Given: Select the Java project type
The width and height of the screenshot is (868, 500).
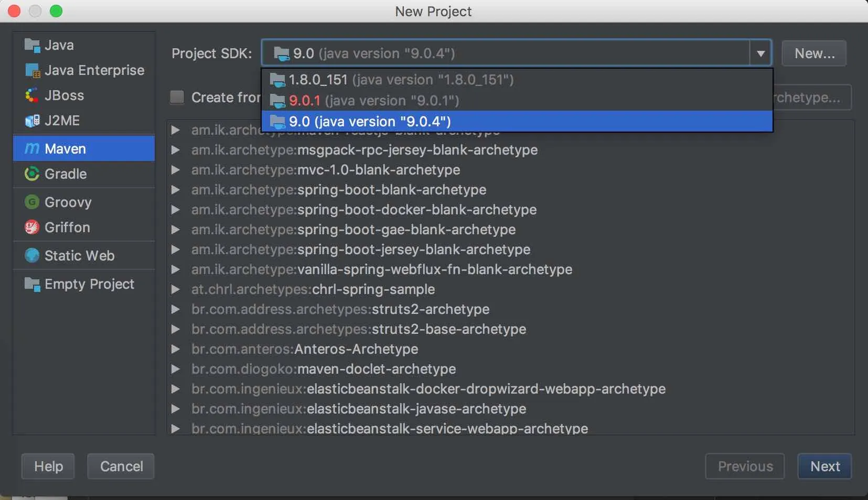Looking at the screenshot, I should click(84, 45).
